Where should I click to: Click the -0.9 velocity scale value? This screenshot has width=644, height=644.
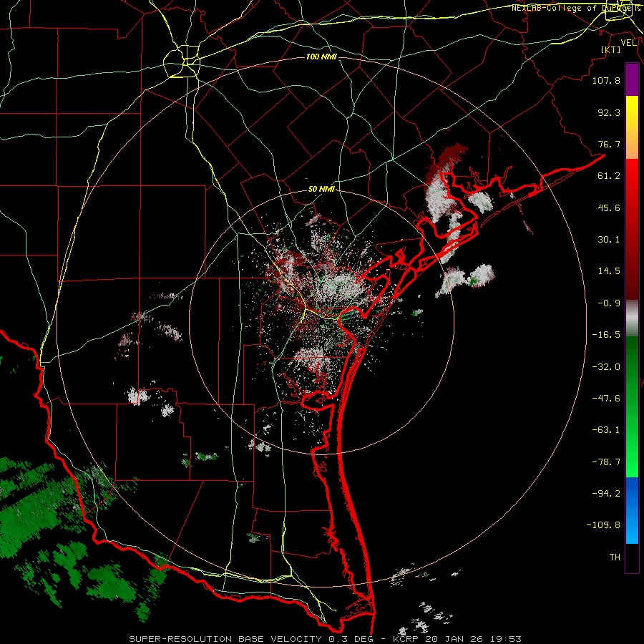click(x=609, y=303)
